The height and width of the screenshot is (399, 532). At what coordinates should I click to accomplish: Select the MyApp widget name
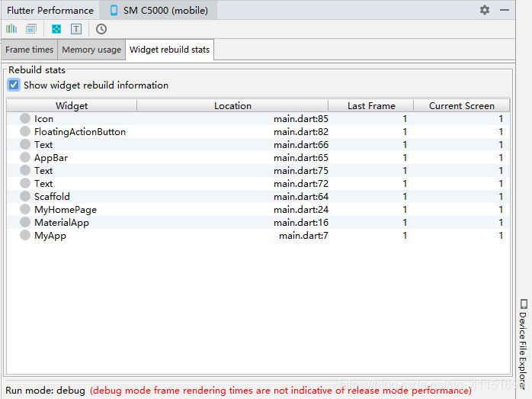50,236
